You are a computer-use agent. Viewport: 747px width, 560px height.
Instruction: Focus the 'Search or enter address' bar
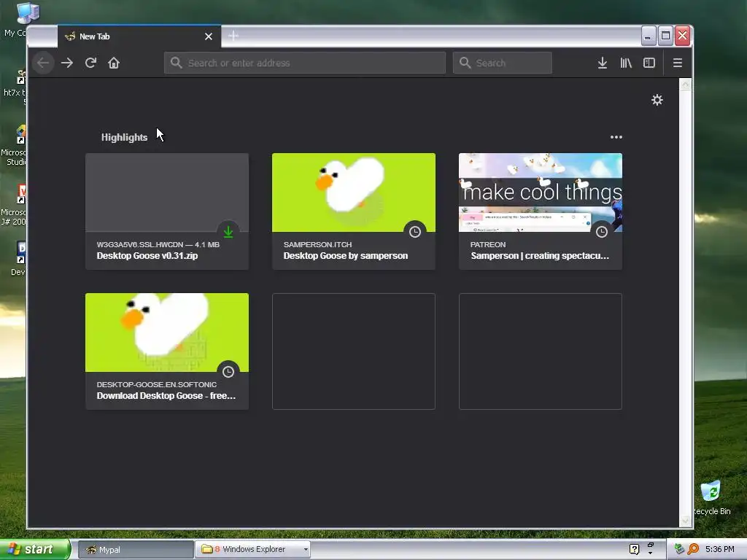pos(305,63)
